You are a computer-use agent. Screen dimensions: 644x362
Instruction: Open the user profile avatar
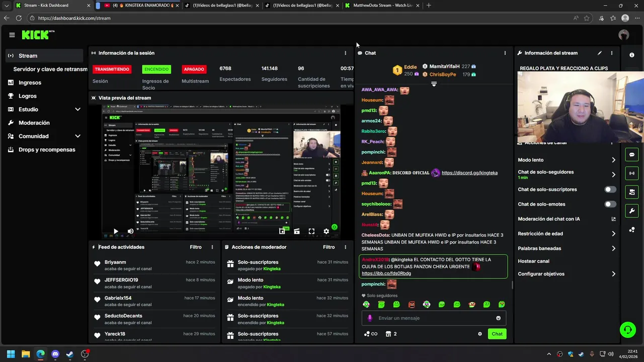[624, 35]
